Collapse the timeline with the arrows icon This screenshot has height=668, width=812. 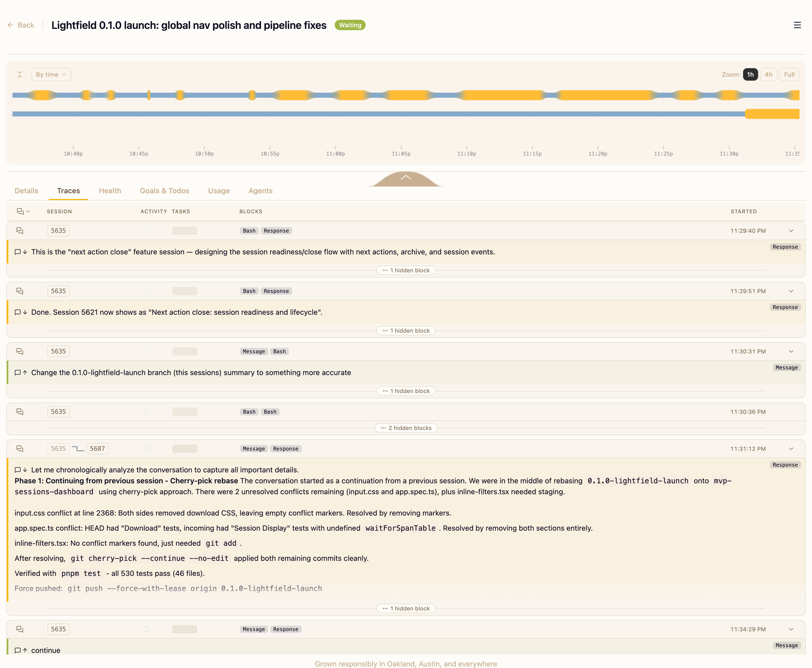pyautogui.click(x=20, y=74)
